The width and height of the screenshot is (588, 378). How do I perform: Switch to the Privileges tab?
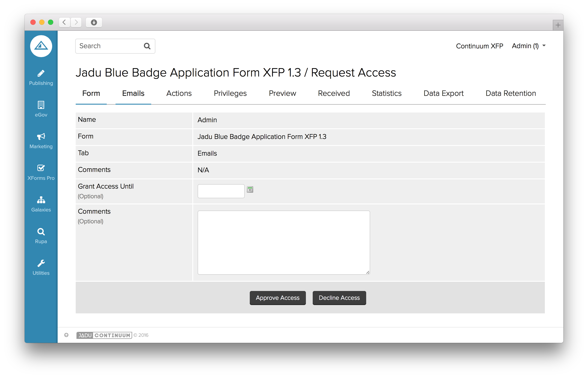click(x=230, y=94)
